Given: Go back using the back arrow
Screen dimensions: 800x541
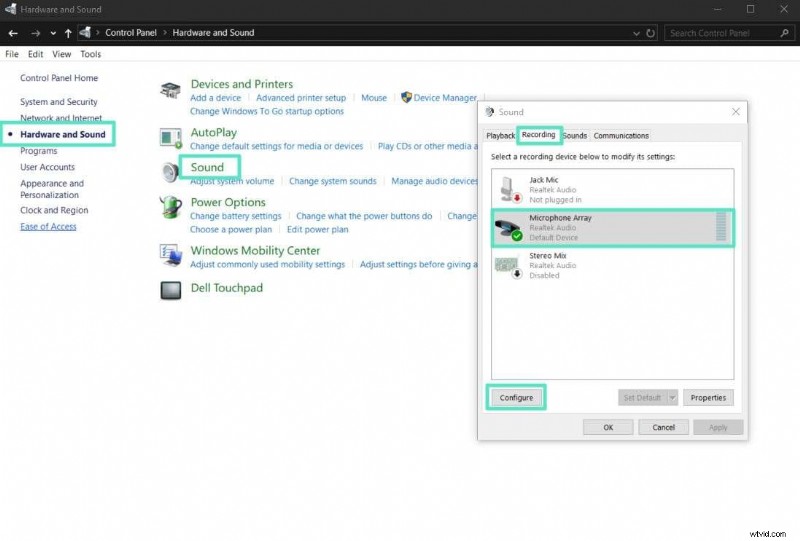Looking at the screenshot, I should tap(13, 33).
